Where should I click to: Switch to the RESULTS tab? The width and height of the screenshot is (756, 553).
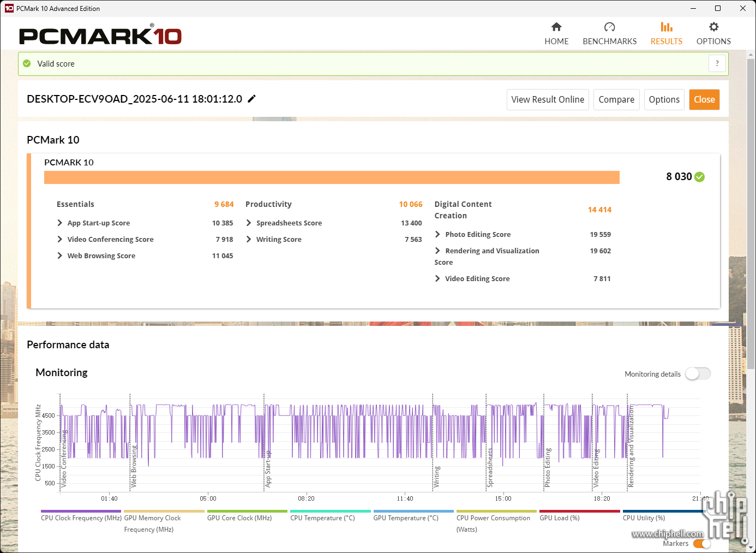[666, 34]
